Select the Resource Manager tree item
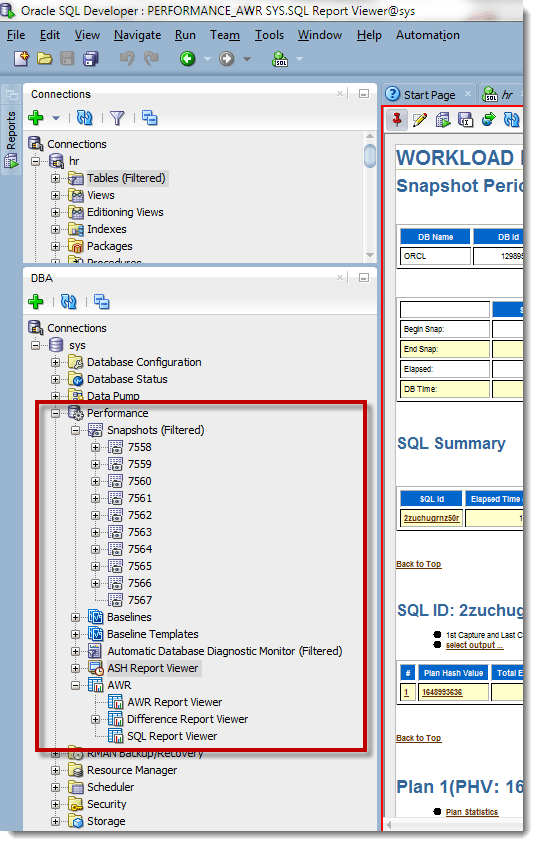Viewport: 538px width, 846px height. click(x=132, y=770)
